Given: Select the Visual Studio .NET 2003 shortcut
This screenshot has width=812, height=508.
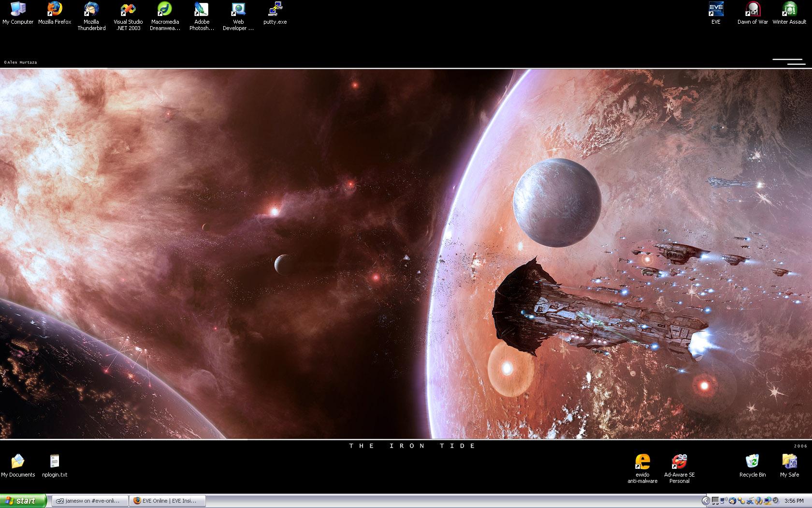Looking at the screenshot, I should 128,16.
